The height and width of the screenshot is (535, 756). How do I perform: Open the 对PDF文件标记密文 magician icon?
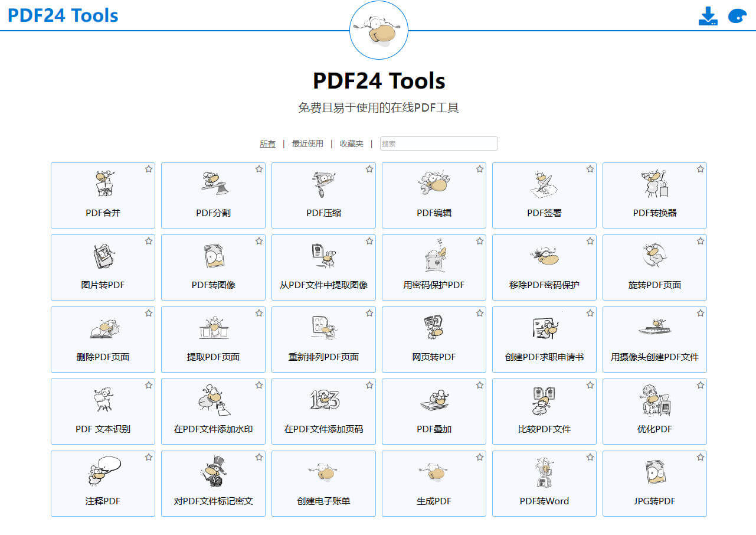pyautogui.click(x=213, y=471)
